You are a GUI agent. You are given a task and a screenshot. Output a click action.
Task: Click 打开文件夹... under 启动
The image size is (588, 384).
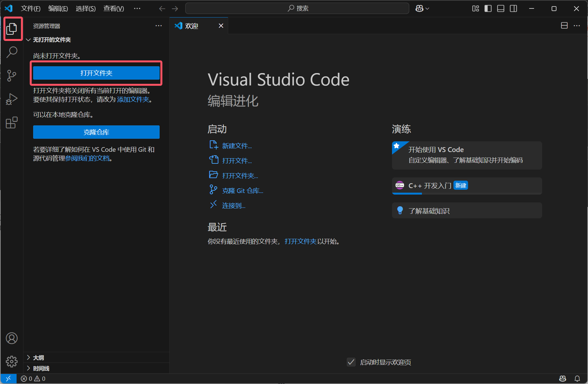240,176
